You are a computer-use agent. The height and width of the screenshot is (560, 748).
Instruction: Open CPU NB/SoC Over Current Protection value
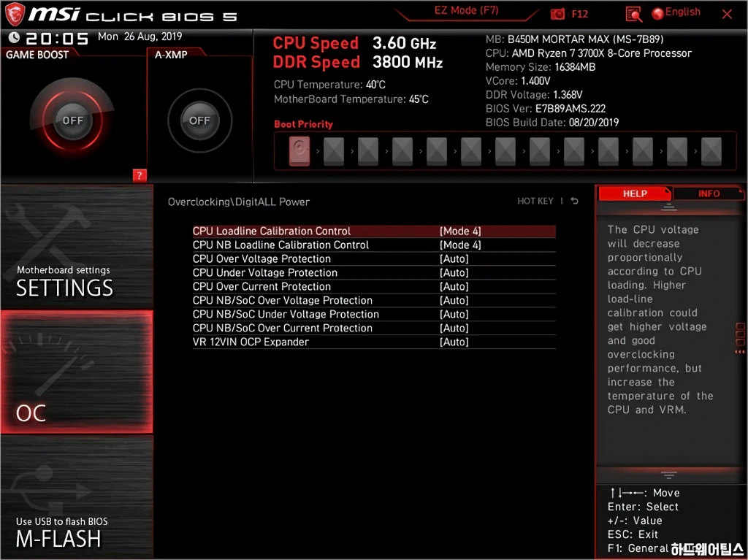454,328
